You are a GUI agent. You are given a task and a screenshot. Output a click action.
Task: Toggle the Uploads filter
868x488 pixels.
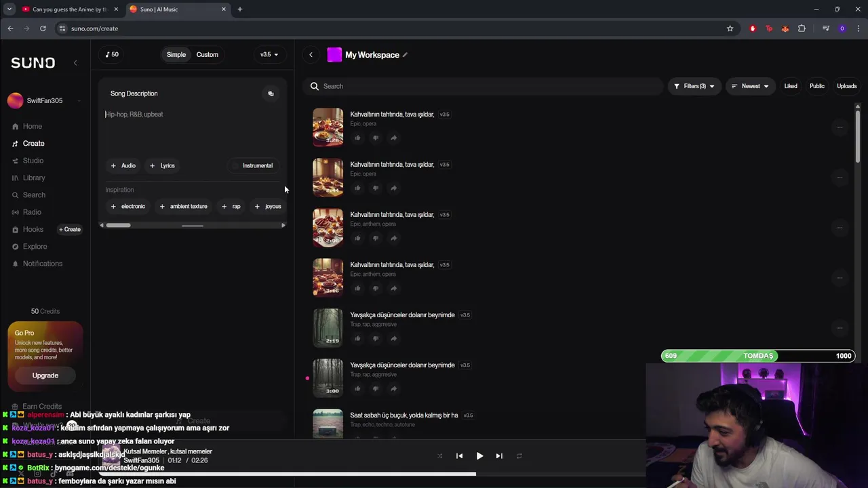[x=846, y=86]
